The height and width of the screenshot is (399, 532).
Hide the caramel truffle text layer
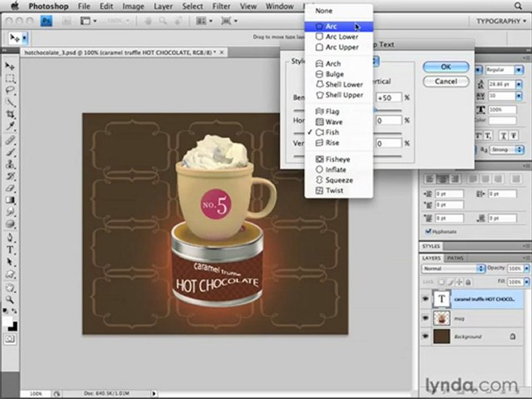426,299
